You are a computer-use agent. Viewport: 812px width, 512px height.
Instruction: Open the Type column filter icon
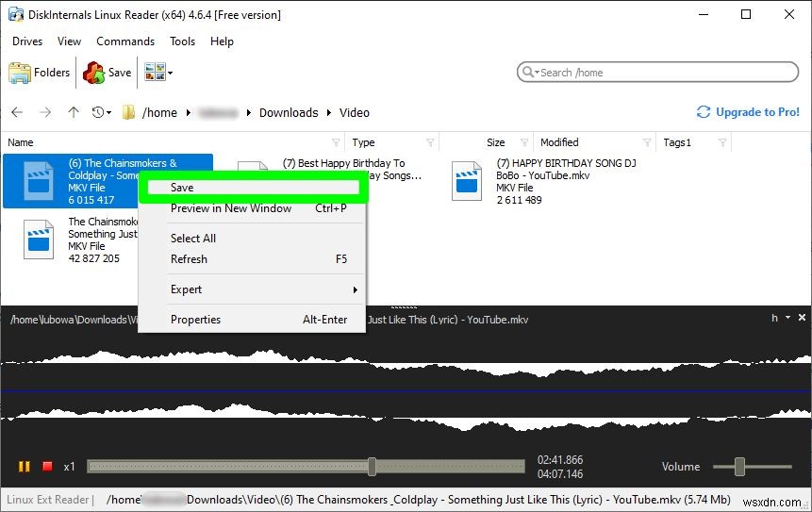point(430,142)
